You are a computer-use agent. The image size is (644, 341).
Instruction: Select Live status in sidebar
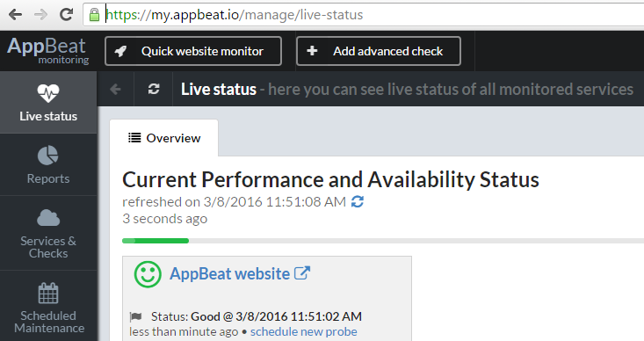[x=48, y=102]
